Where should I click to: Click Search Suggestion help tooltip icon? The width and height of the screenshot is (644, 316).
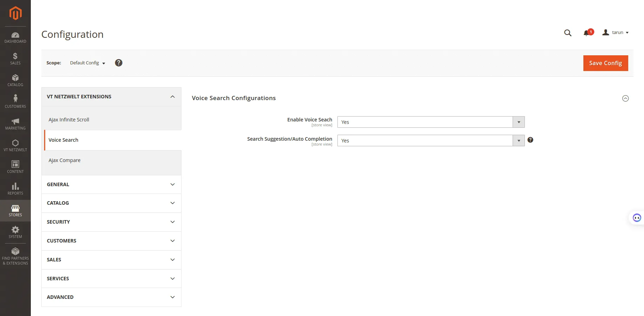pyautogui.click(x=530, y=140)
